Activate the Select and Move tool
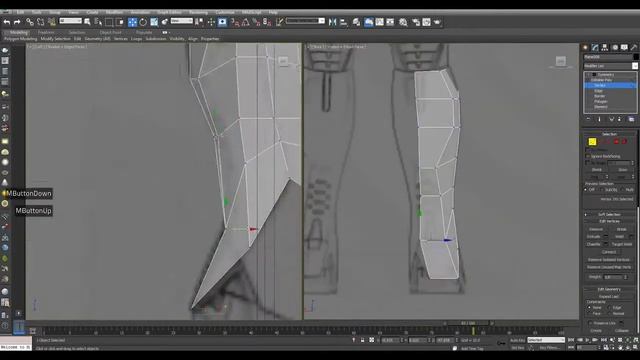 [132, 22]
